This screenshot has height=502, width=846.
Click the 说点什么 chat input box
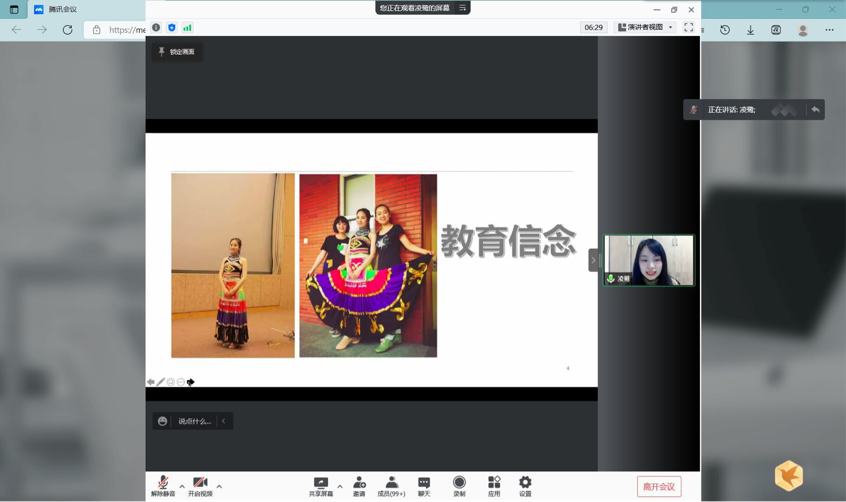point(194,421)
